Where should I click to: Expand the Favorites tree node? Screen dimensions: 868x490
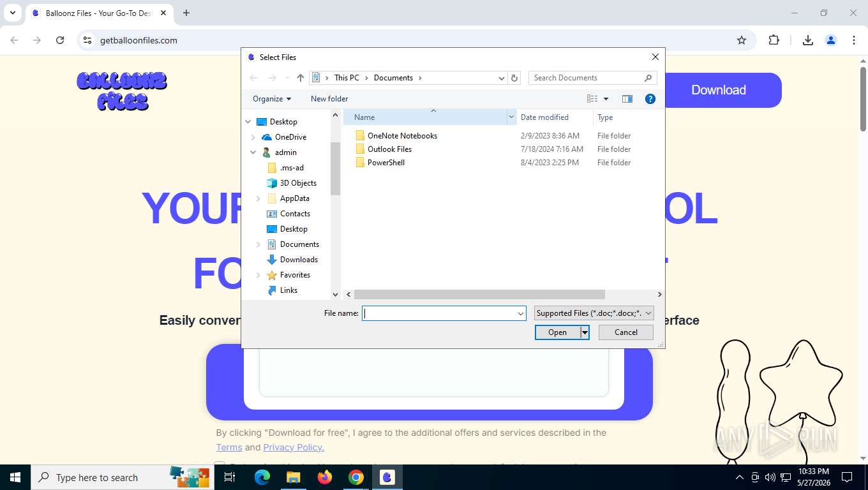pyautogui.click(x=258, y=275)
